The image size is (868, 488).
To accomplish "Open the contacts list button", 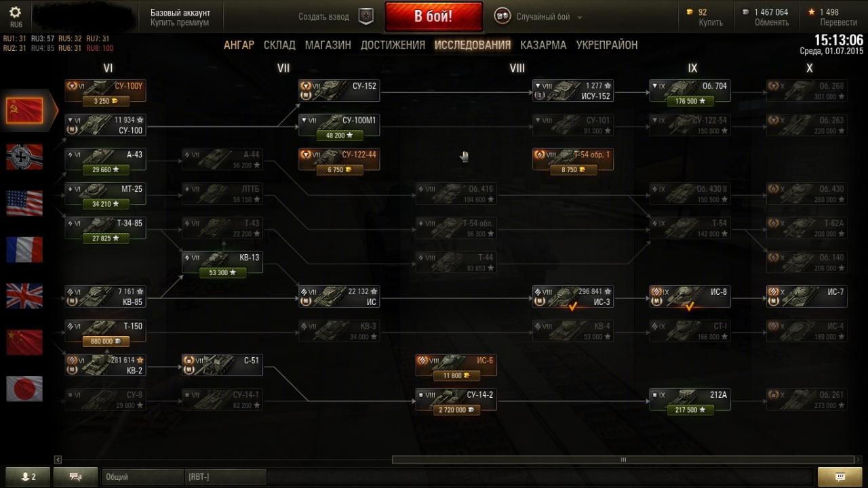I will (28, 477).
